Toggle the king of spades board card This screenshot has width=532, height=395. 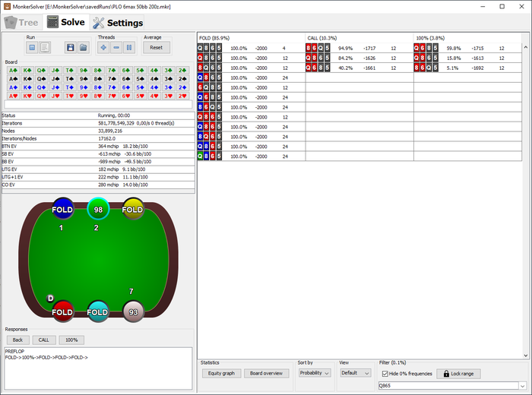tap(27, 79)
